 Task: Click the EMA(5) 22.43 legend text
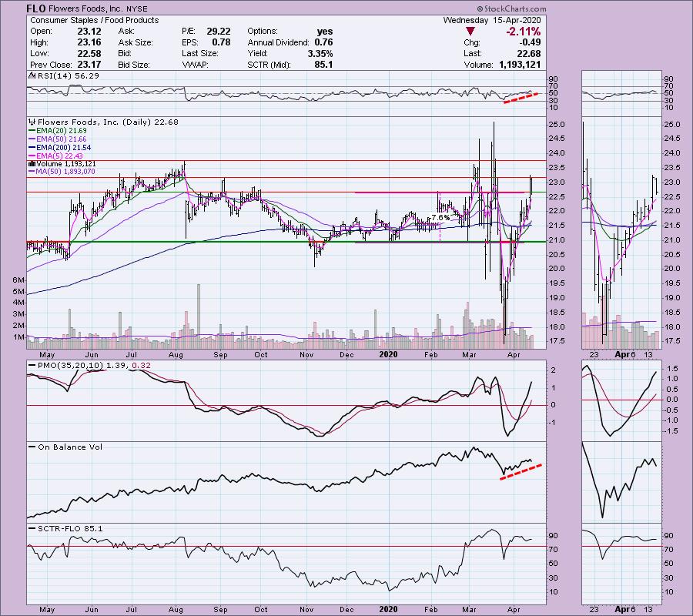point(59,156)
